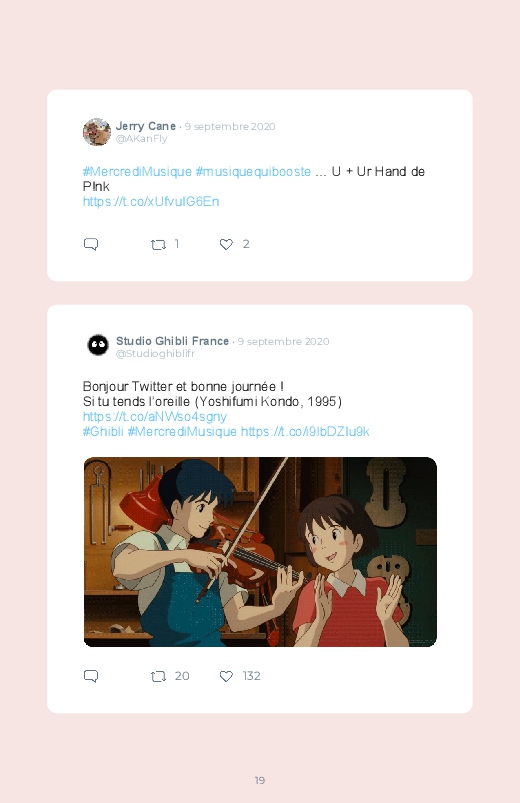Open the #musiquequibooste hashtag
The image size is (520, 803).
click(x=253, y=172)
